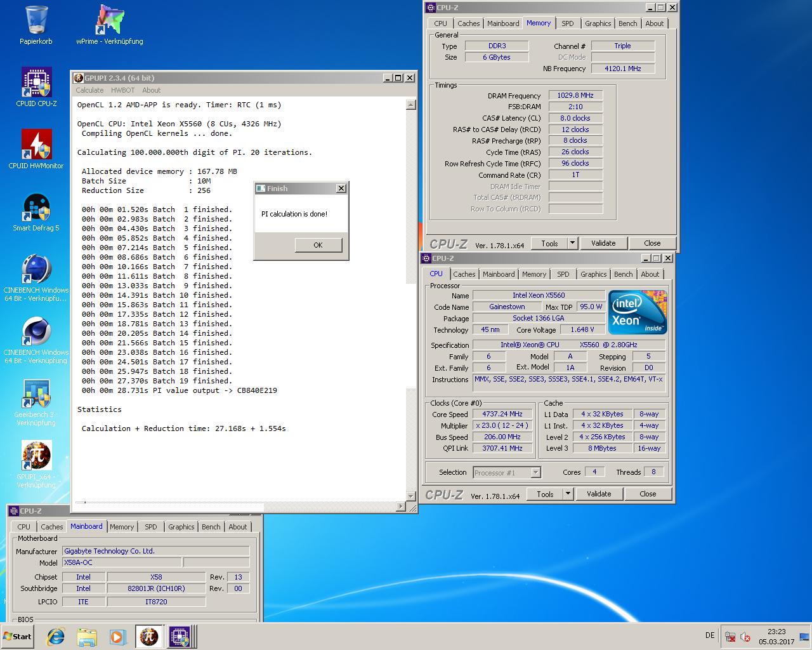
Task: Click the Calculation + Reduction time line
Action: pos(184,428)
